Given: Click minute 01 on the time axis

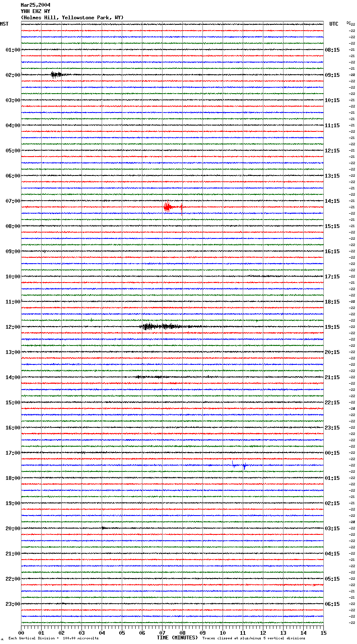Looking at the screenshot, I should 41,633.
